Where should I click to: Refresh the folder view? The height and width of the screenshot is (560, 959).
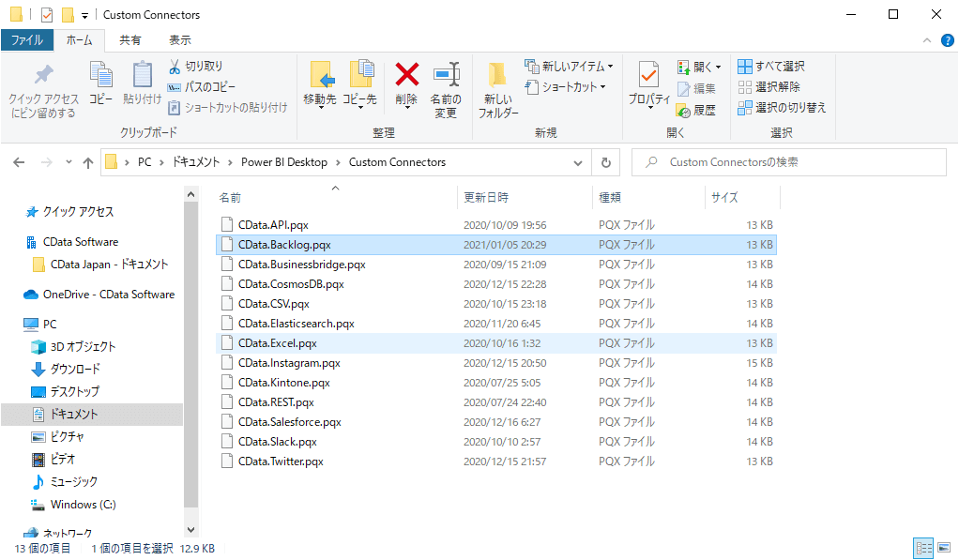[606, 162]
